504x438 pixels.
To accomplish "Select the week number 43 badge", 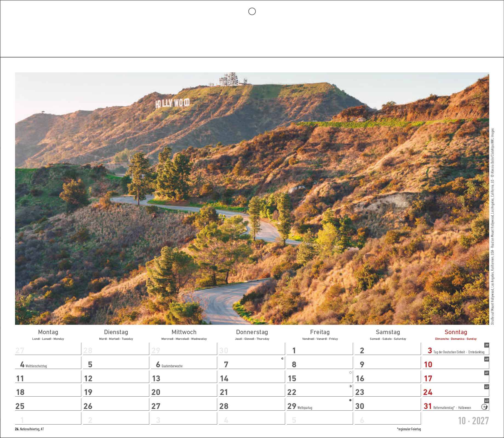I will pos(486,400).
